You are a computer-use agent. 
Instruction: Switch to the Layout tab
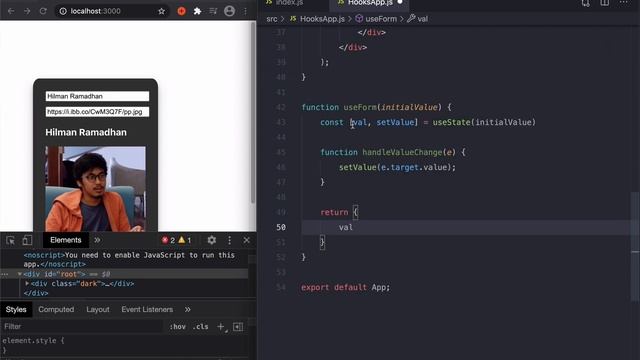click(98, 309)
